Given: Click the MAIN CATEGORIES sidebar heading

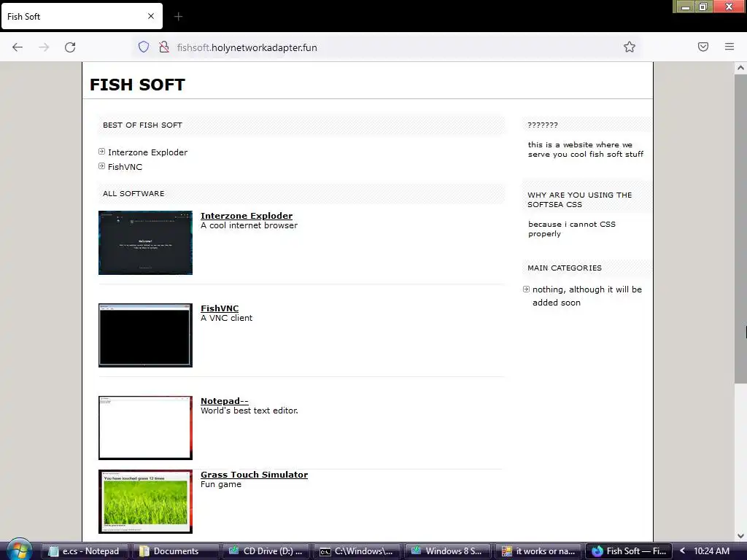Looking at the screenshot, I should [565, 268].
